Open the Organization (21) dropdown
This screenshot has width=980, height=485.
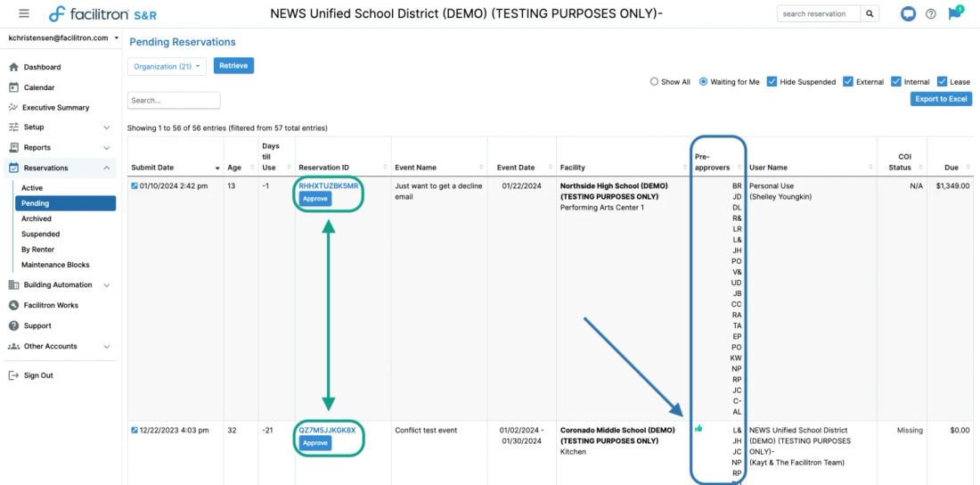pos(167,66)
